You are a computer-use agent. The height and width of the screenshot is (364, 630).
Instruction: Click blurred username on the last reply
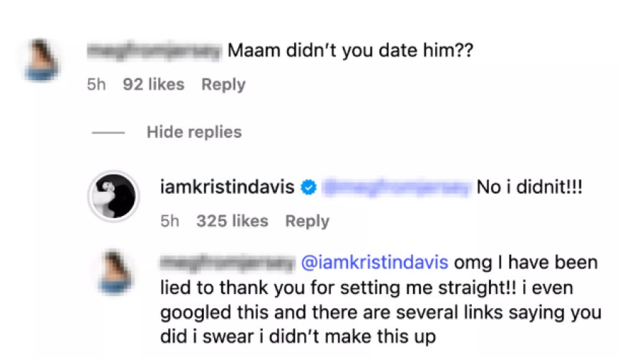(227, 262)
